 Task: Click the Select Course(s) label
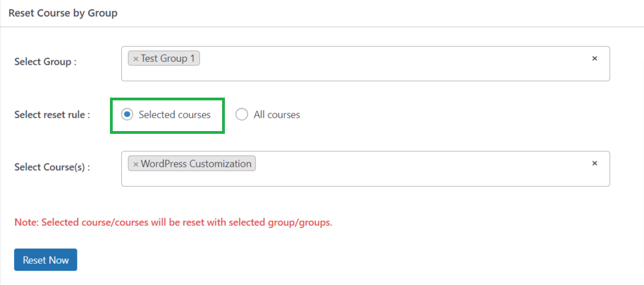[x=52, y=167]
